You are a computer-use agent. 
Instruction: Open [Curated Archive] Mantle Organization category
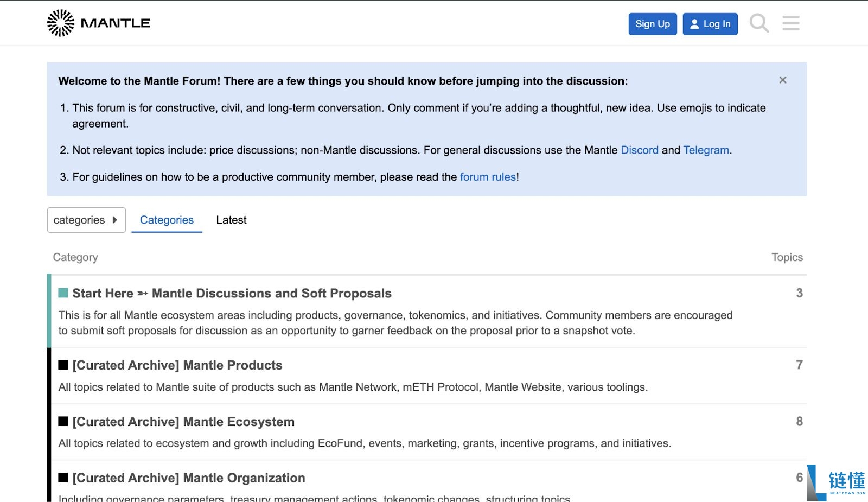189,478
